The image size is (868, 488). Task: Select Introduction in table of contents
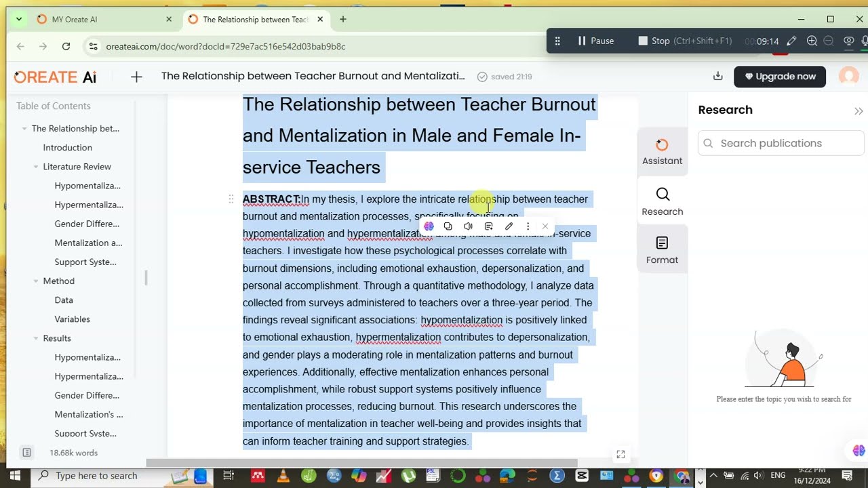point(67,148)
